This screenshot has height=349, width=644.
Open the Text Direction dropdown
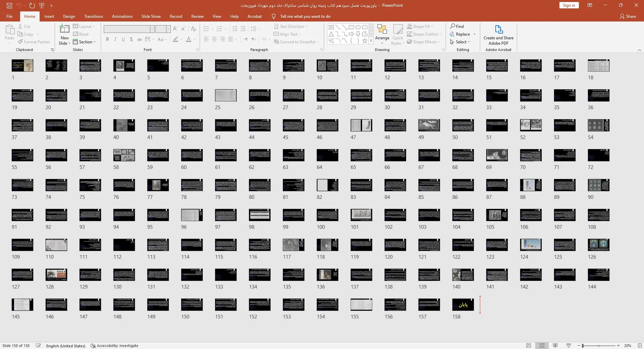(291, 27)
